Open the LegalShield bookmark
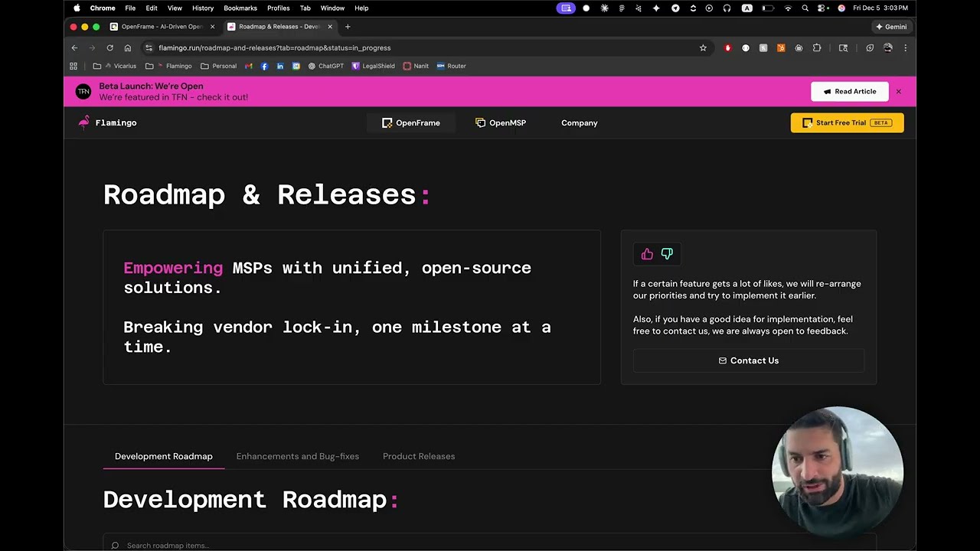This screenshot has height=551, width=980. pyautogui.click(x=373, y=66)
